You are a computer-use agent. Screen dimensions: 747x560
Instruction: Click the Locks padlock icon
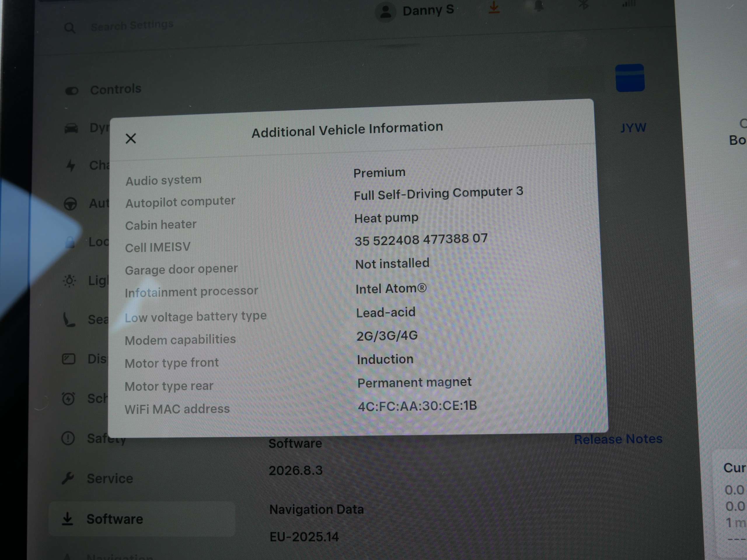point(70,242)
